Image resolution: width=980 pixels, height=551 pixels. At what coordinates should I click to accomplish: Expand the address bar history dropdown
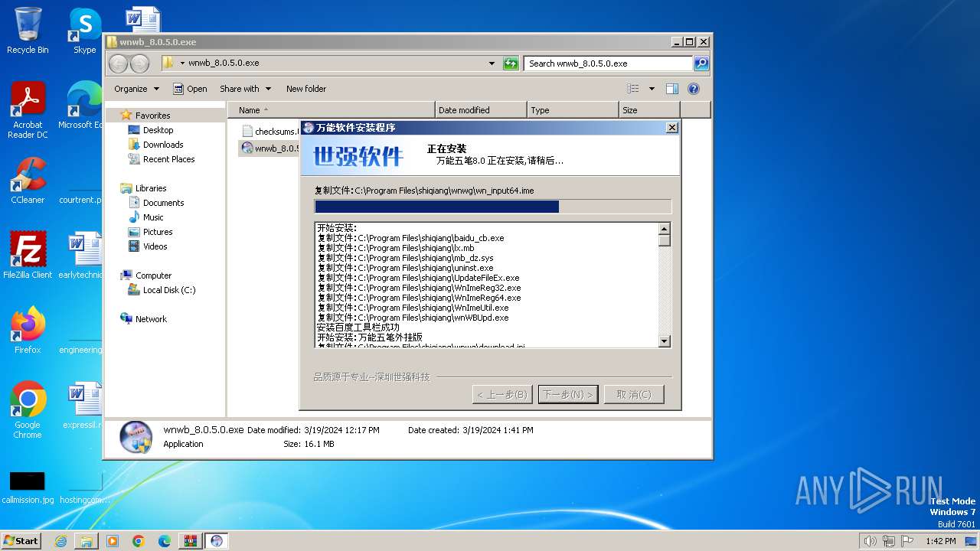(492, 64)
